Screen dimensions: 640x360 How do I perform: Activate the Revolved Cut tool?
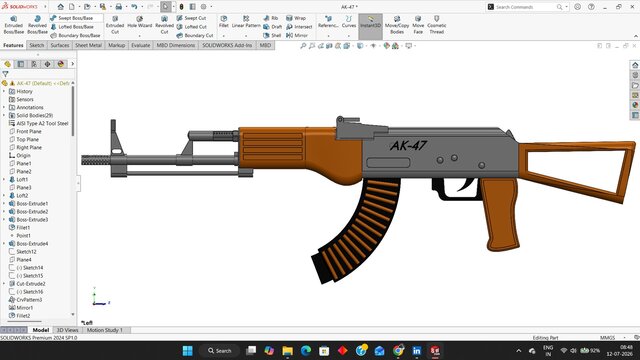point(164,25)
